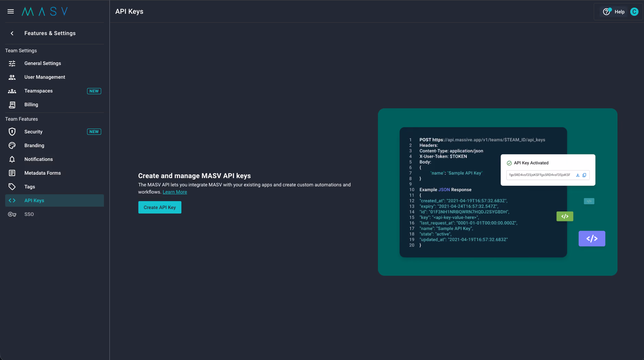Click the Create API Key button

(x=160, y=207)
